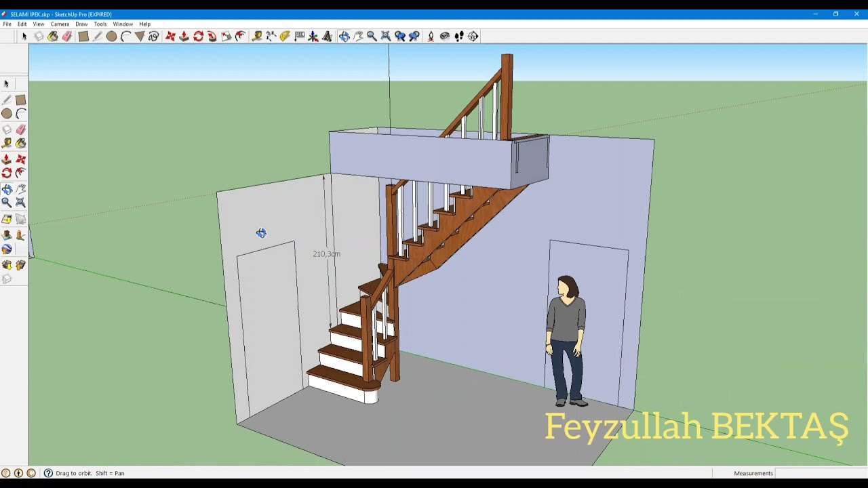This screenshot has width=868, height=488.
Task: Click the credits person status bar icon
Action: point(18,473)
